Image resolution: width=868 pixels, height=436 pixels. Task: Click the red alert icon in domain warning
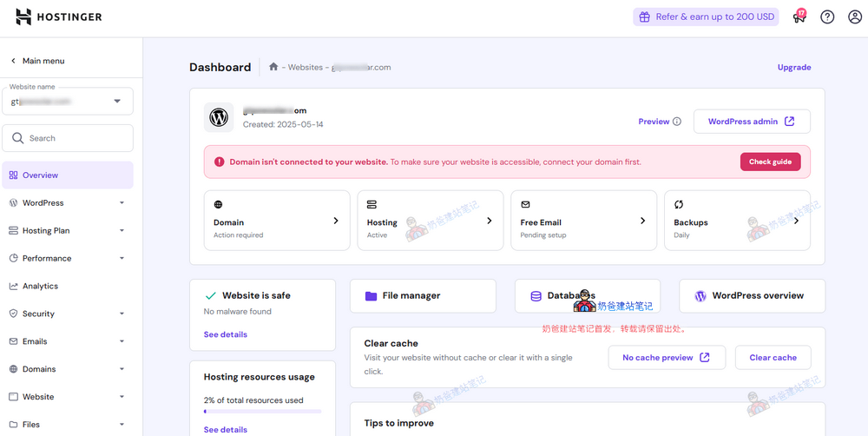coord(220,162)
